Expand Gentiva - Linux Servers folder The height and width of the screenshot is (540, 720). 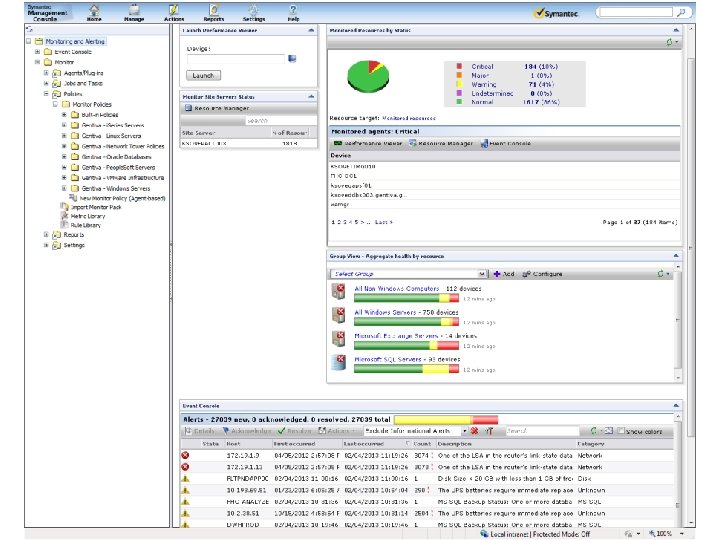pyautogui.click(x=64, y=135)
